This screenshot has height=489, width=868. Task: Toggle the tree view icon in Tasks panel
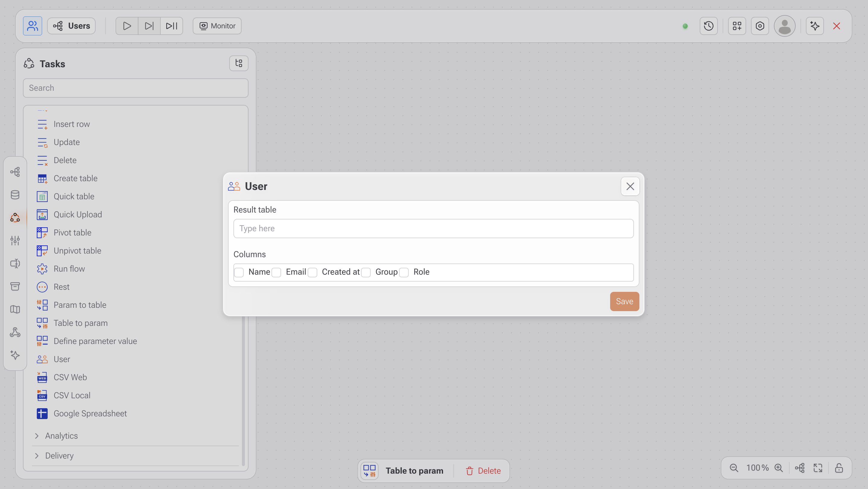[239, 63]
